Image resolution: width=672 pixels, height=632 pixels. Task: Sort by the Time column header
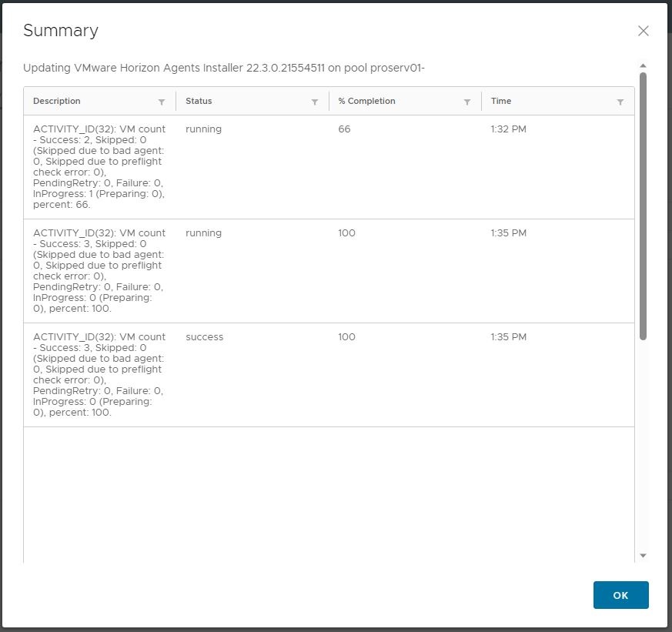[x=501, y=101]
